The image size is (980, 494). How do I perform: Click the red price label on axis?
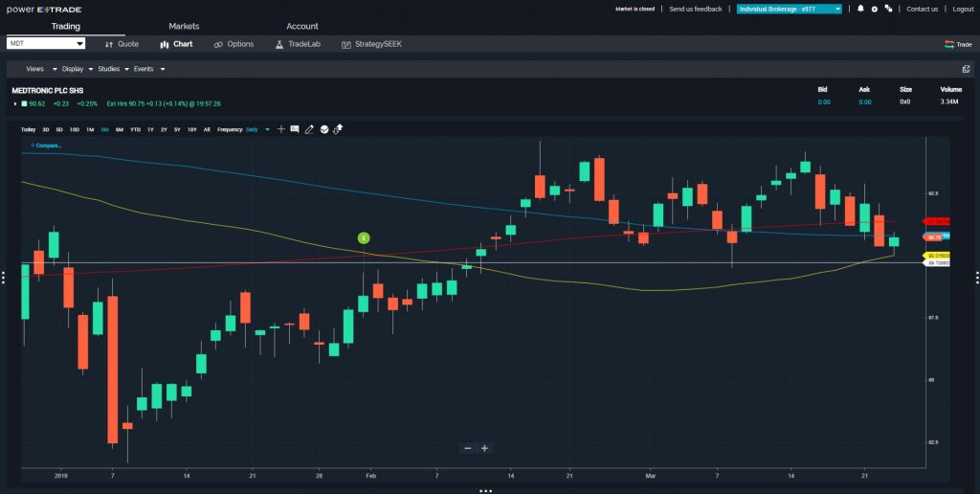coord(936,221)
